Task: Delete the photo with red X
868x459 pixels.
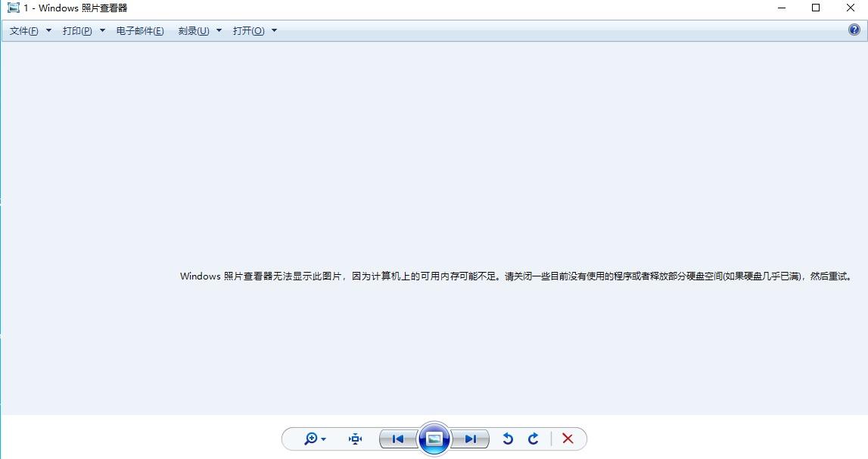Action: (x=568, y=439)
